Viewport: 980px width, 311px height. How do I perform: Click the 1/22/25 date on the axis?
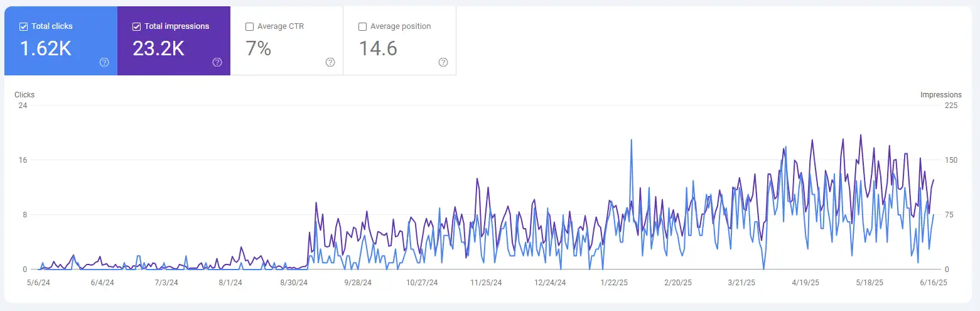[614, 283]
